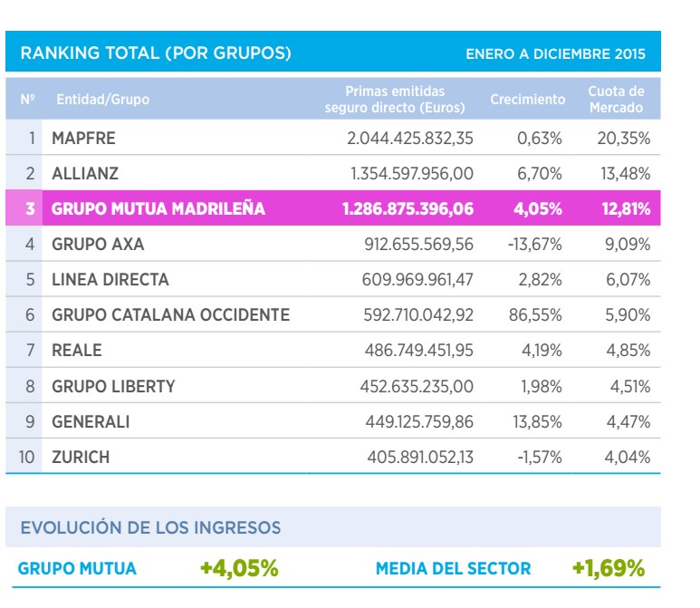
Task: Click the ENERO A DICIEMBRE 2015 label
Action: click(555, 54)
